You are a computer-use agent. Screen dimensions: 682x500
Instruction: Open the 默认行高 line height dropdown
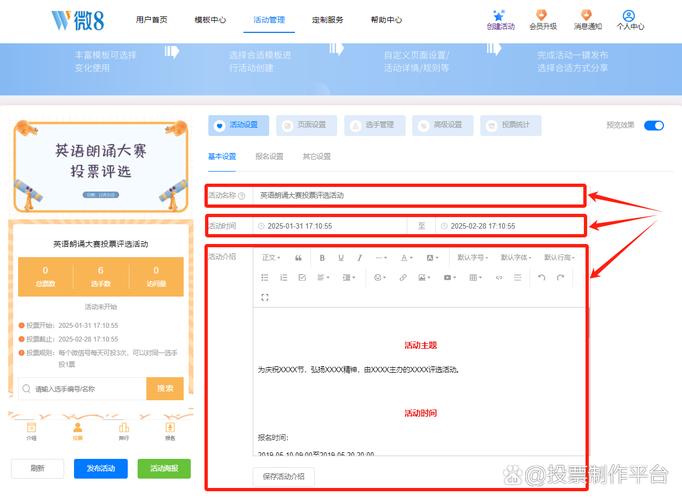(x=559, y=258)
